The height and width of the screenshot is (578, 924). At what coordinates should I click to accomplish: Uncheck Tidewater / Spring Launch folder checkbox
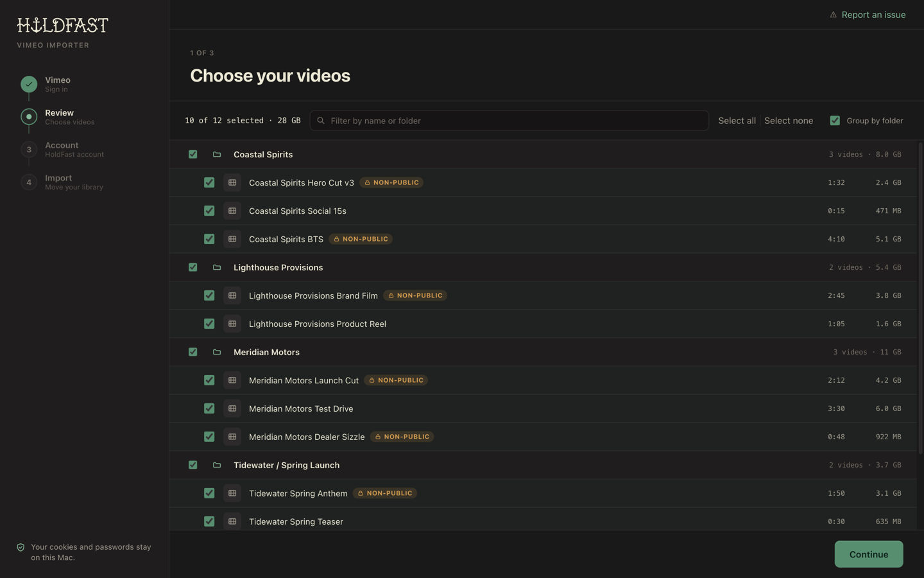point(193,466)
